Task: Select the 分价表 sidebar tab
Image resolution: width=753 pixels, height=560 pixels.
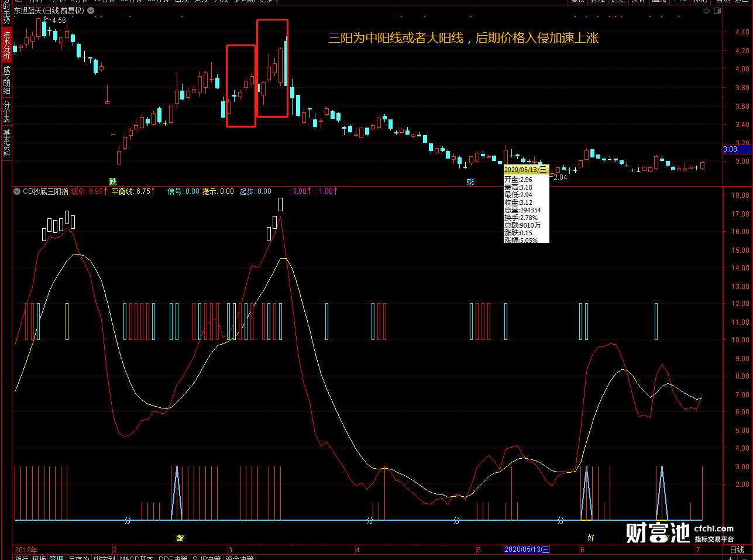Action: pyautogui.click(x=6, y=112)
